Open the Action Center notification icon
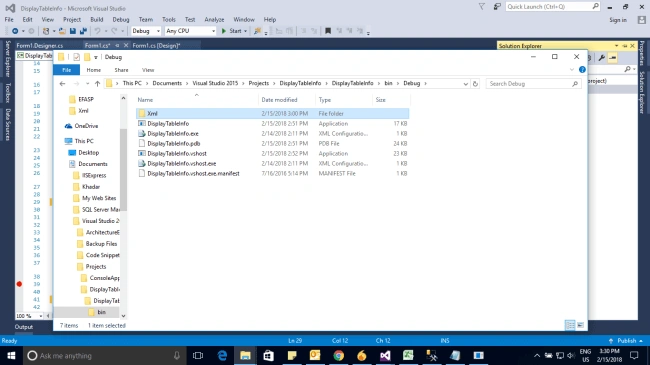This screenshot has height=365, width=650. click(x=634, y=355)
